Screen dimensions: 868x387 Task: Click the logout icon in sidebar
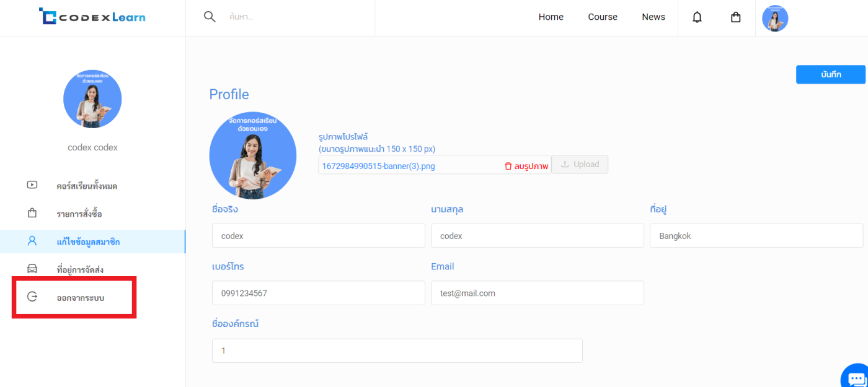pyautogui.click(x=32, y=297)
